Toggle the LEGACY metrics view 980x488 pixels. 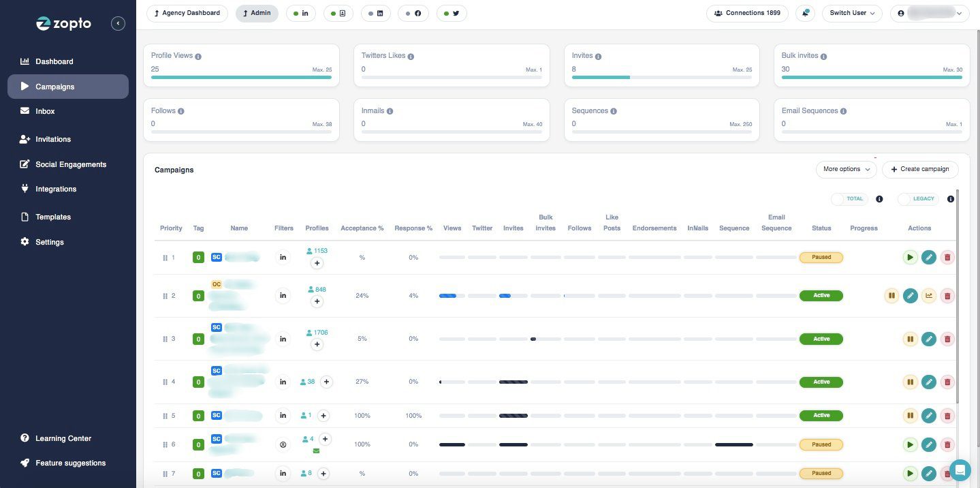coord(918,198)
